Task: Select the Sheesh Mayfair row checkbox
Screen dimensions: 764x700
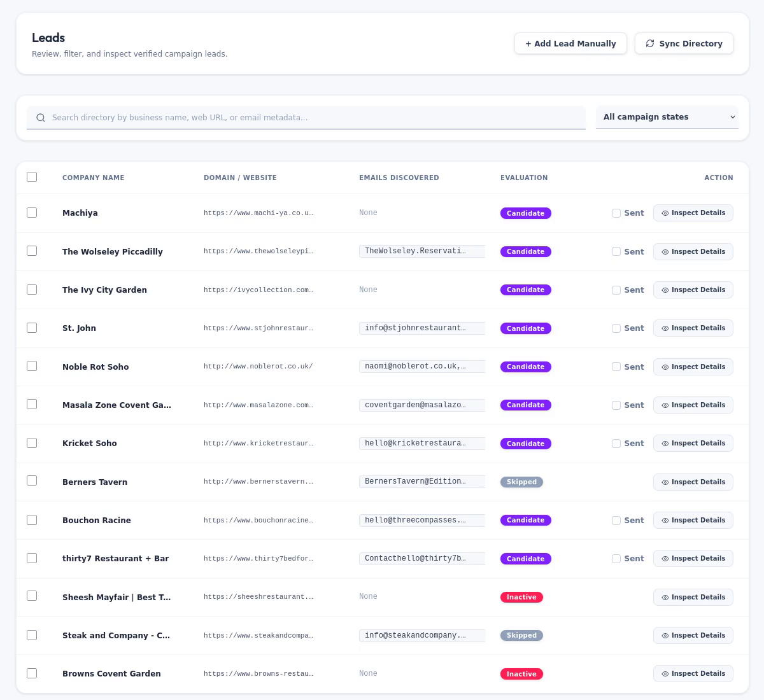Action: (x=32, y=596)
